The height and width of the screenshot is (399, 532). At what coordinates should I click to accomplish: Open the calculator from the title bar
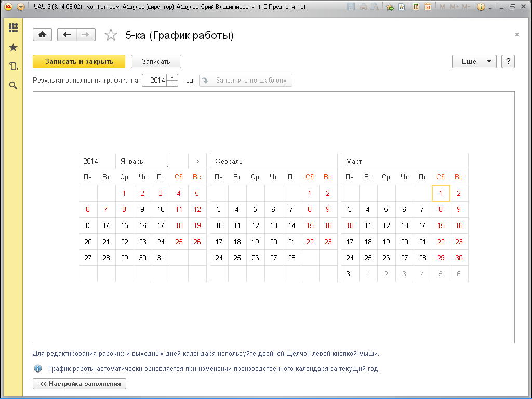click(416, 7)
